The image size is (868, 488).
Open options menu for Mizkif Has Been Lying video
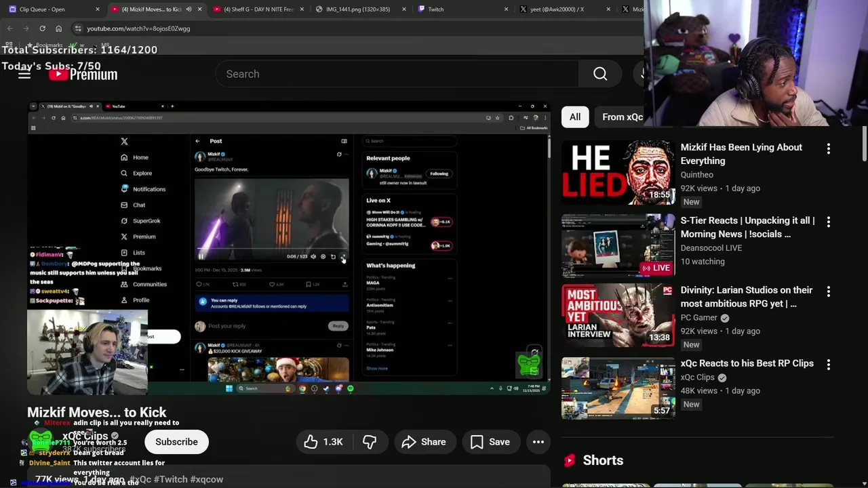coord(829,148)
